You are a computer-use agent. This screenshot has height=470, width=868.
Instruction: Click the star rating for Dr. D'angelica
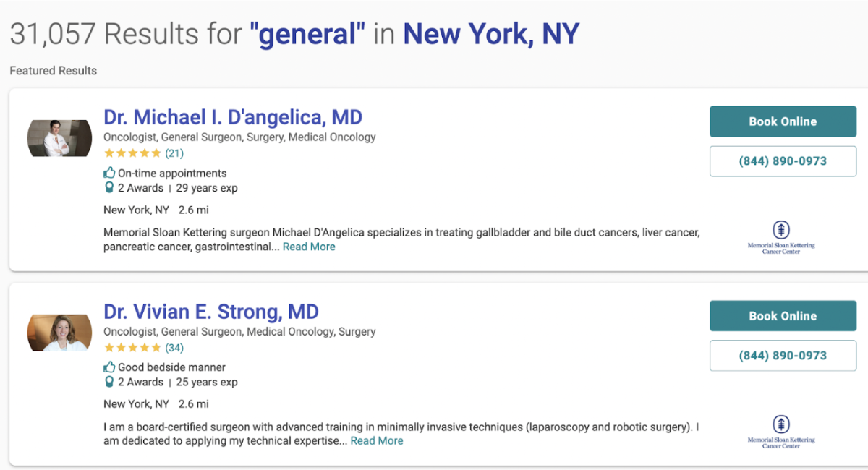[132, 153]
